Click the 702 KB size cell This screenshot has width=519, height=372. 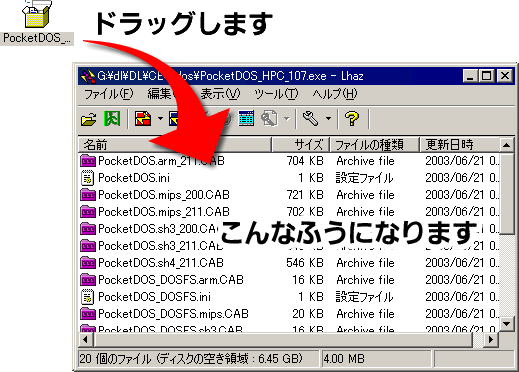[x=305, y=212]
